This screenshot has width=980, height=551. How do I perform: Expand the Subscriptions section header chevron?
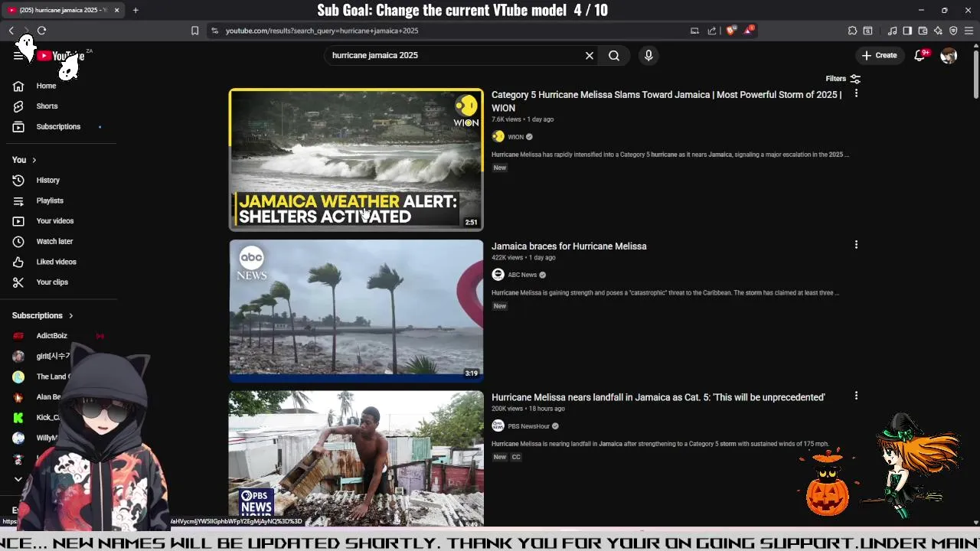pyautogui.click(x=70, y=315)
